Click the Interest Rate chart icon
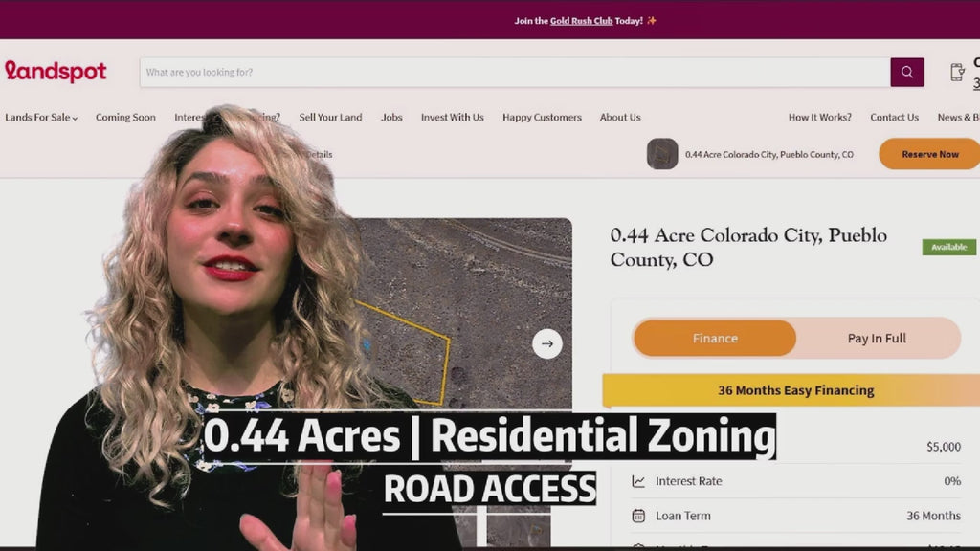The height and width of the screenshot is (551, 980). click(x=638, y=481)
